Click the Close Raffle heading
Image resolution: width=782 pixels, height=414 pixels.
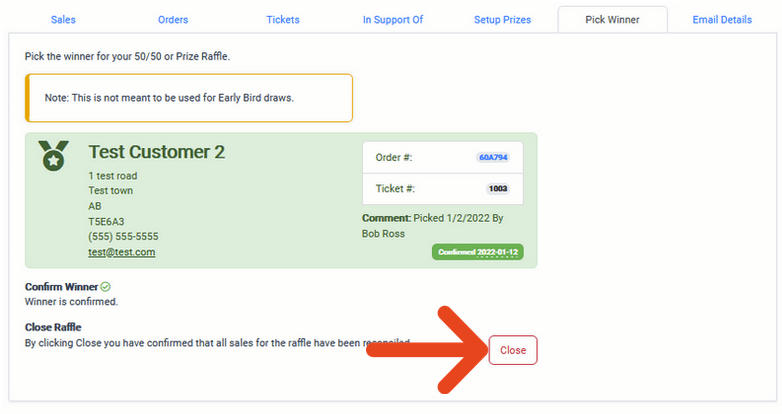coord(53,327)
